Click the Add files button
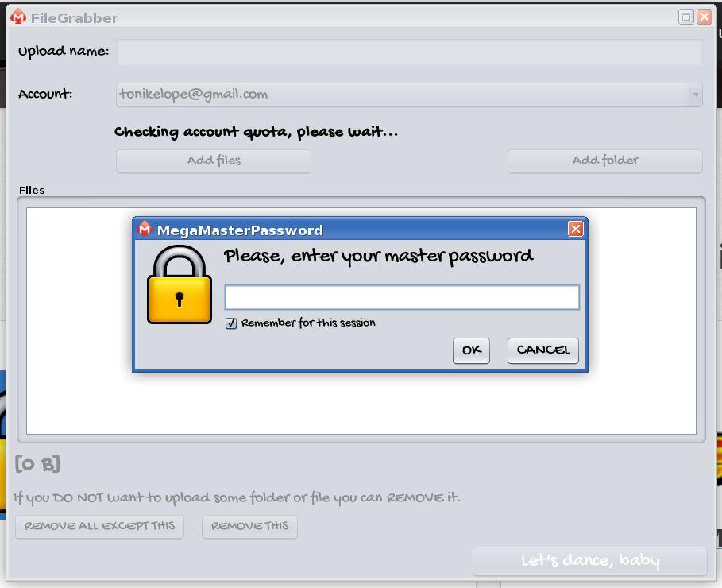Viewport: 722px width, 588px height. click(214, 161)
